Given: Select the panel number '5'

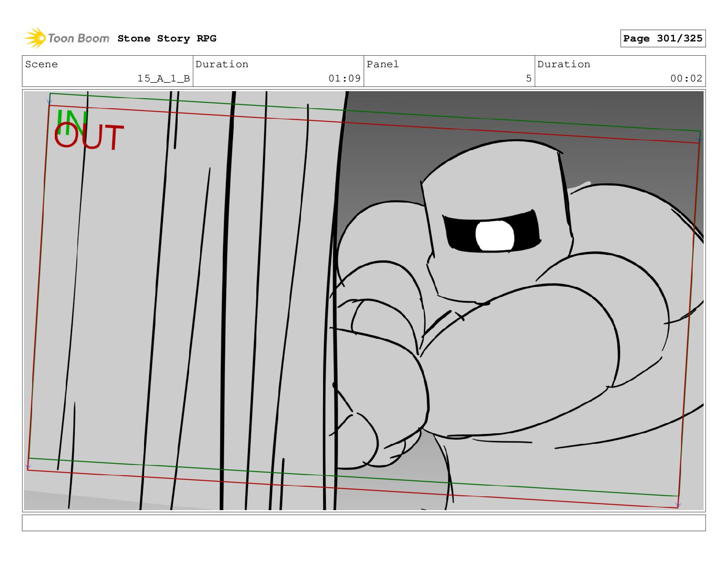Looking at the screenshot, I should coord(529,79).
